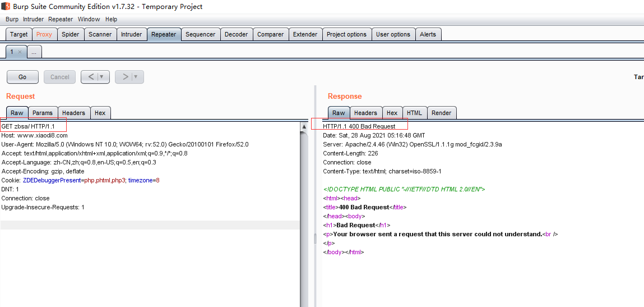Click the GET zbsa/ HTTP/1.1 request line
644x307 pixels.
(28, 126)
